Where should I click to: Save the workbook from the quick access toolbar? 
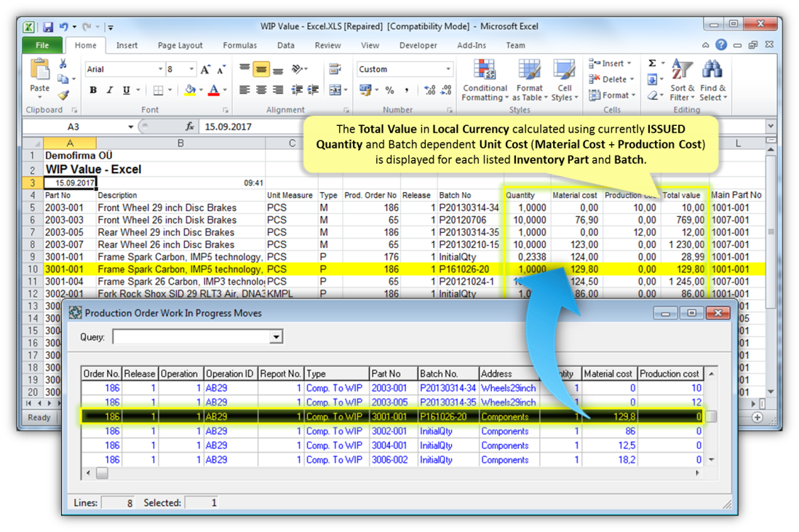pos(48,26)
